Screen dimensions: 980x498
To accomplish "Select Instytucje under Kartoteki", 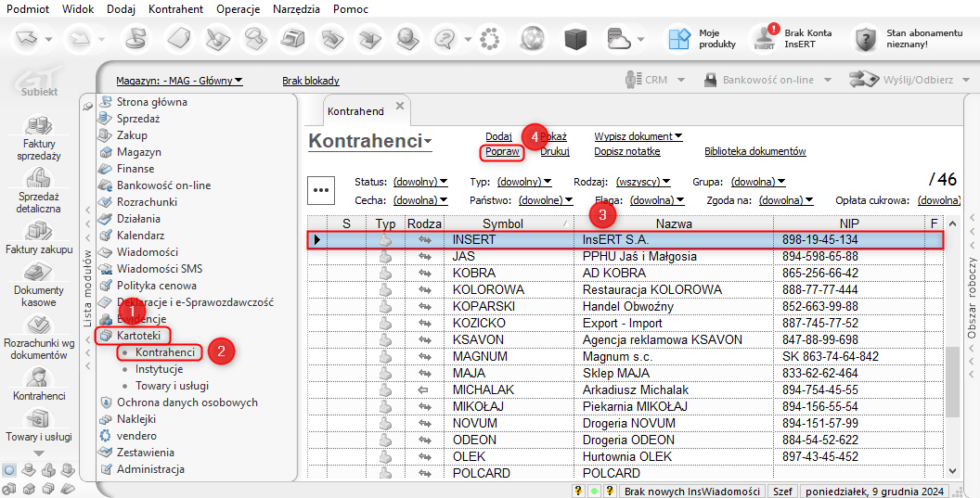I will click(x=159, y=369).
